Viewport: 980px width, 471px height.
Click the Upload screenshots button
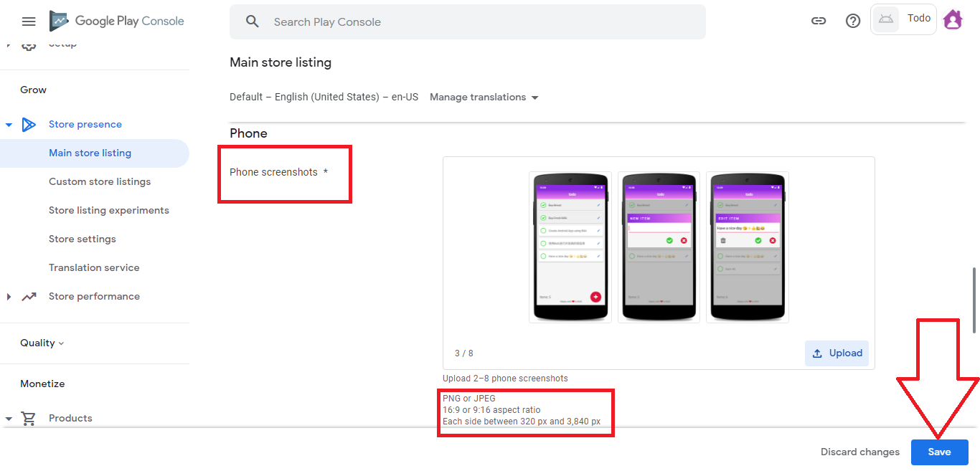pos(837,353)
